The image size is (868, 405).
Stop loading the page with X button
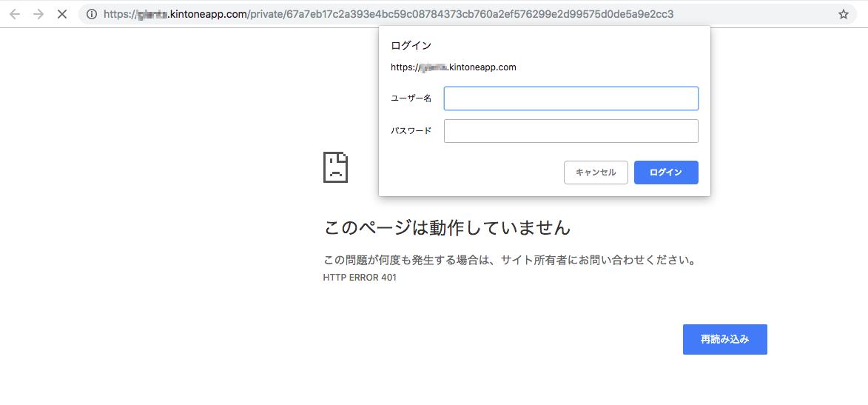[x=63, y=14]
